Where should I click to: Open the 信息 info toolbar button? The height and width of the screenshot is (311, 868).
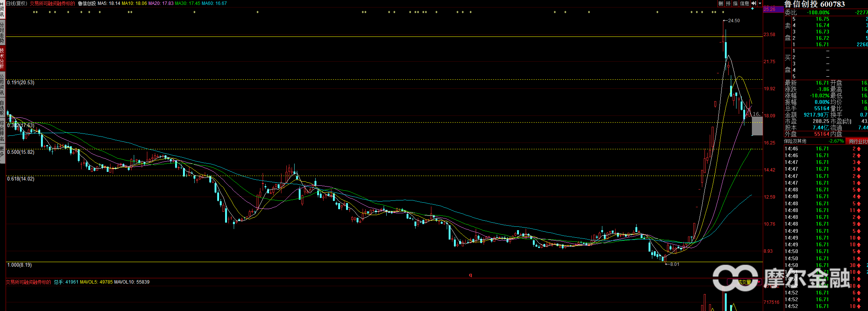click(744, 3)
